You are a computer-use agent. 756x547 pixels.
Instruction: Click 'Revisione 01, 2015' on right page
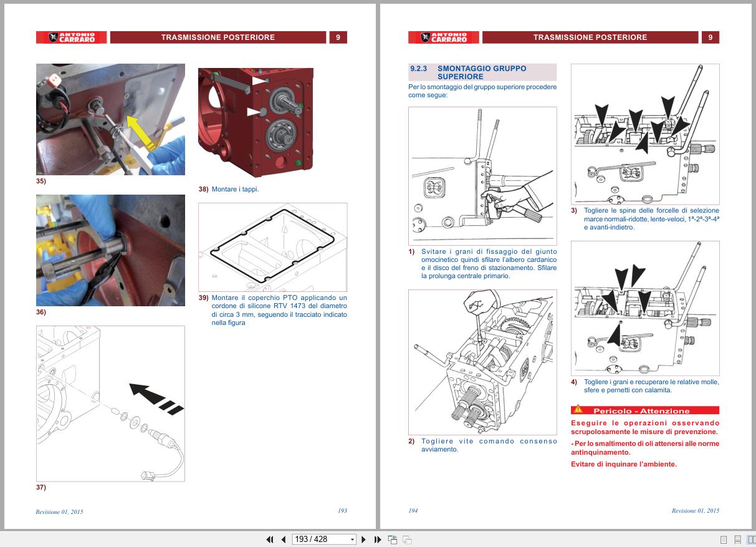696,511
